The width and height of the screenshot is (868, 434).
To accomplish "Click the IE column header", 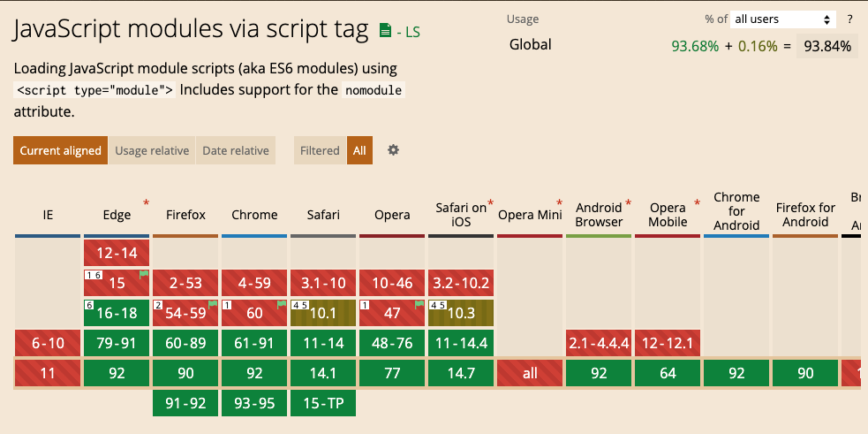I will pos(48,215).
